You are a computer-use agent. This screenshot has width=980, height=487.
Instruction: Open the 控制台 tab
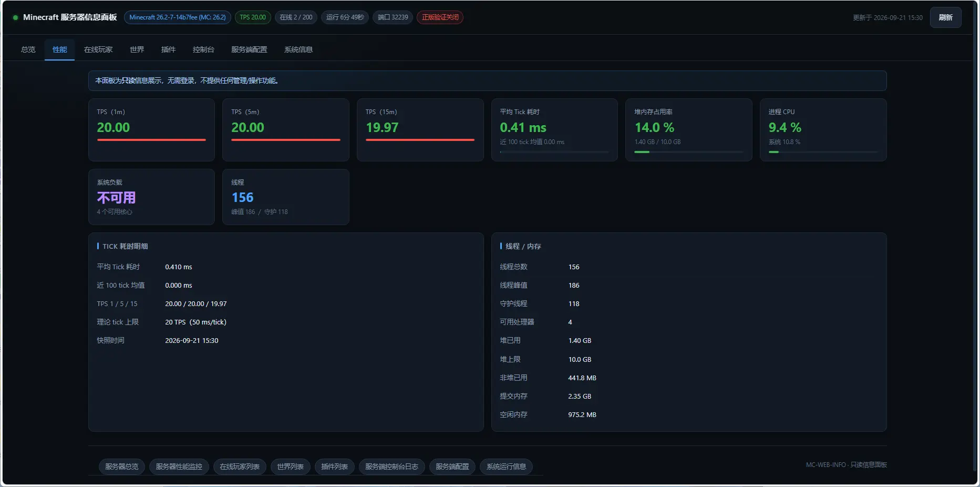(x=203, y=49)
